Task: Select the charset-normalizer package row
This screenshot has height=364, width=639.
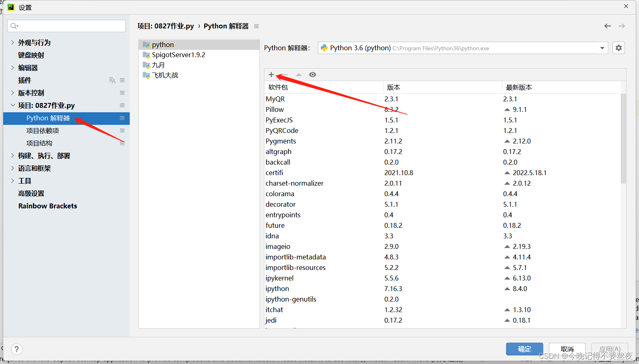Action: tap(442, 183)
